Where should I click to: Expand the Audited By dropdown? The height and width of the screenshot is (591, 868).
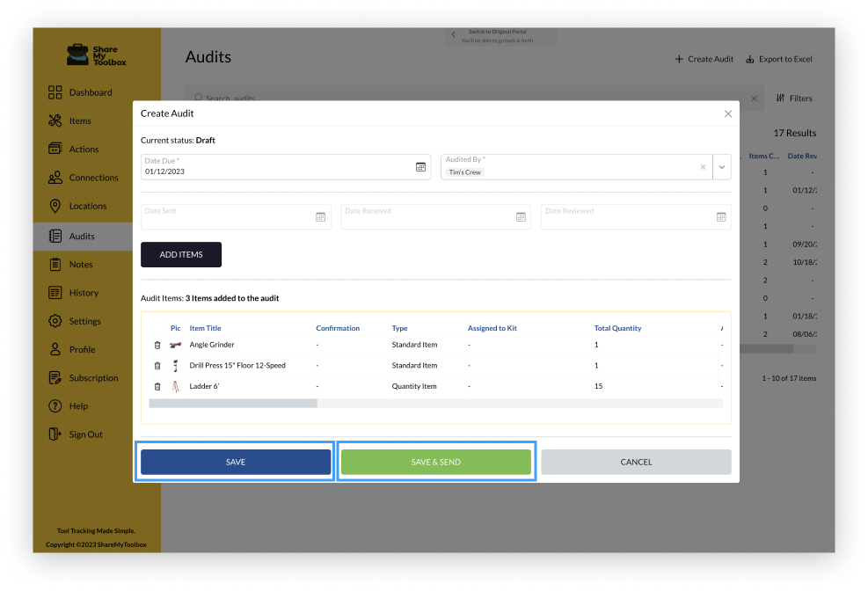pyautogui.click(x=721, y=166)
